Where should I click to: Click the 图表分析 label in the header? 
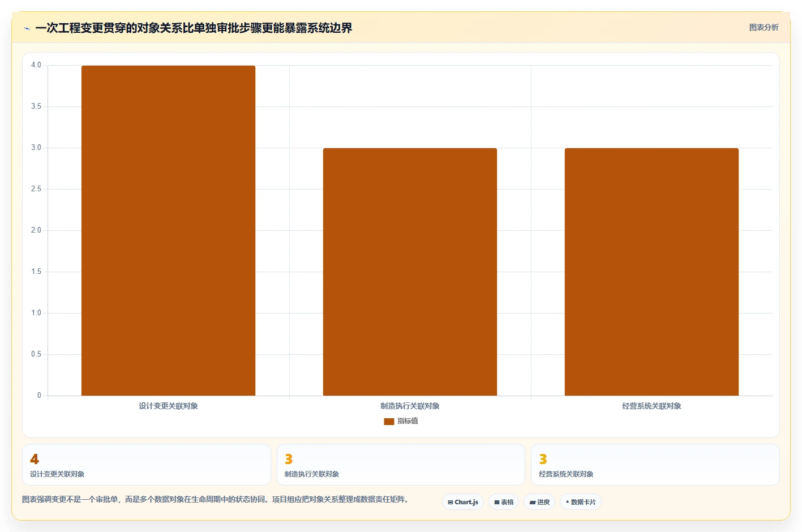pyautogui.click(x=764, y=27)
